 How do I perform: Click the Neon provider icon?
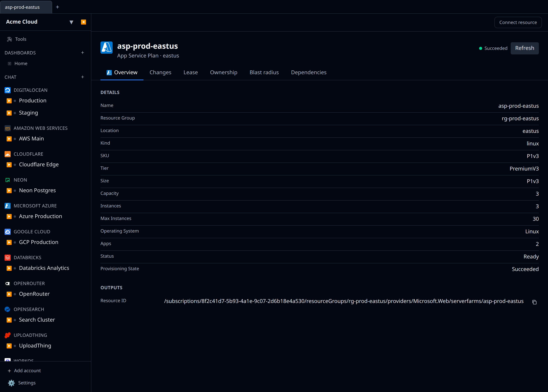[x=8, y=180]
